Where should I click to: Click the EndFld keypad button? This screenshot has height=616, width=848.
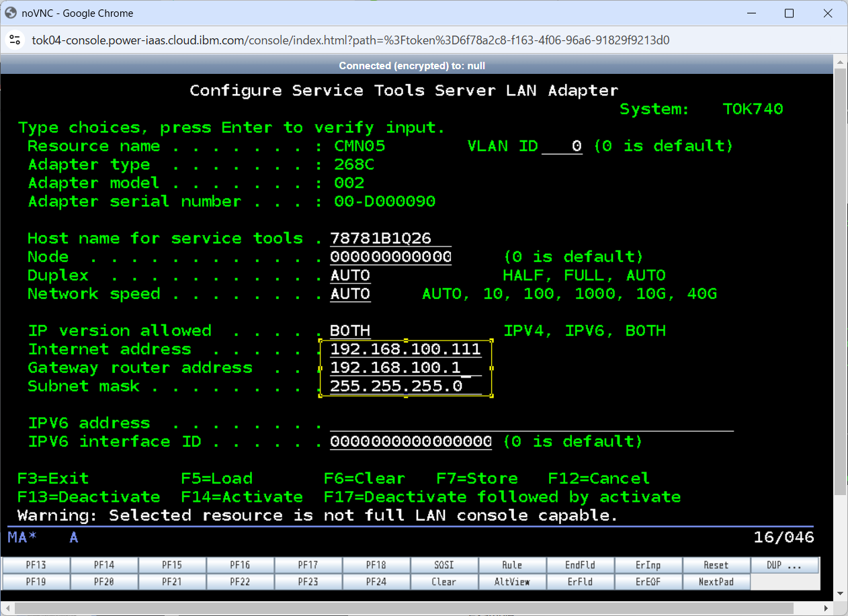[580, 565]
